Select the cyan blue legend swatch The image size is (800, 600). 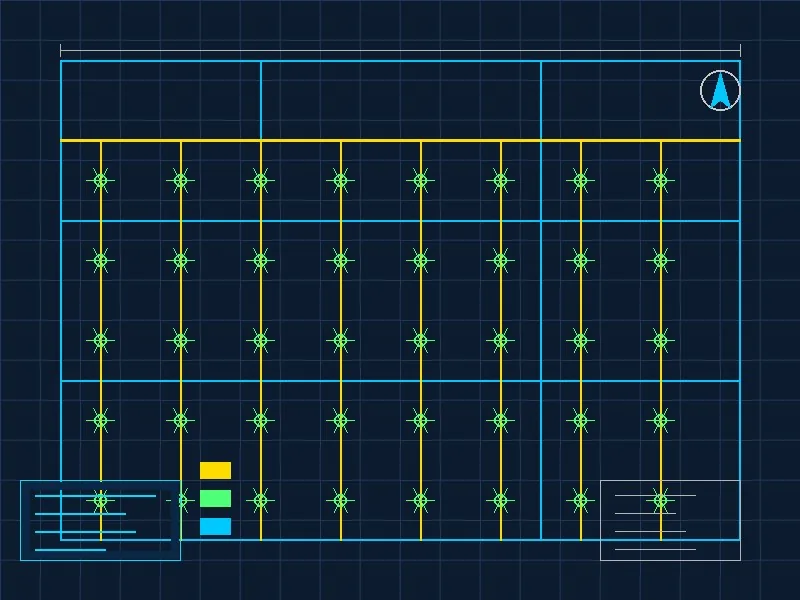[x=215, y=527]
